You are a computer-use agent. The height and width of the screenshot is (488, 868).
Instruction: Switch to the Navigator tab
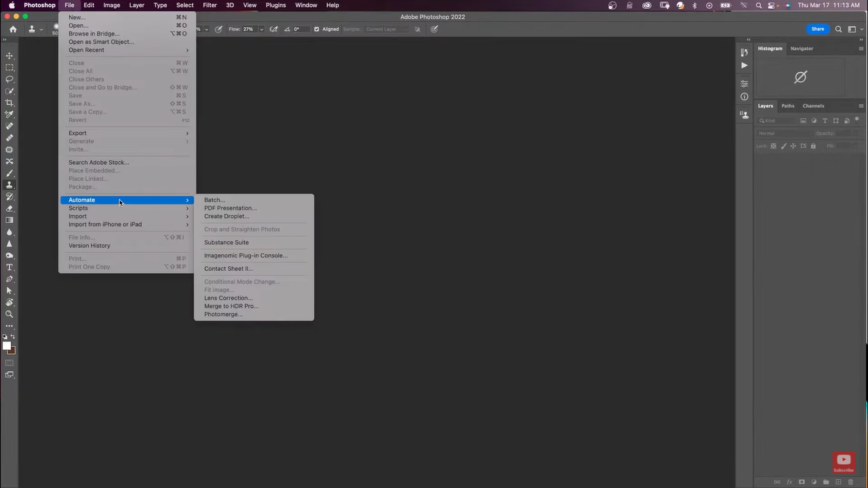tap(802, 49)
